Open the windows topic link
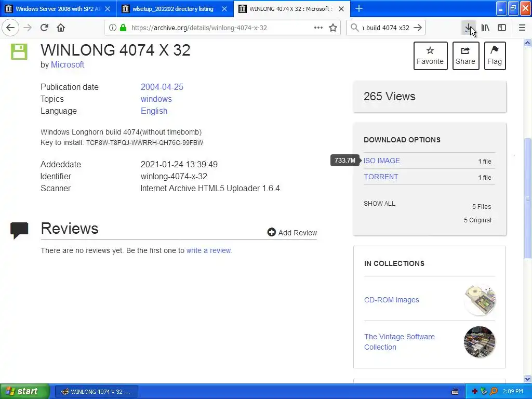 coord(156,99)
